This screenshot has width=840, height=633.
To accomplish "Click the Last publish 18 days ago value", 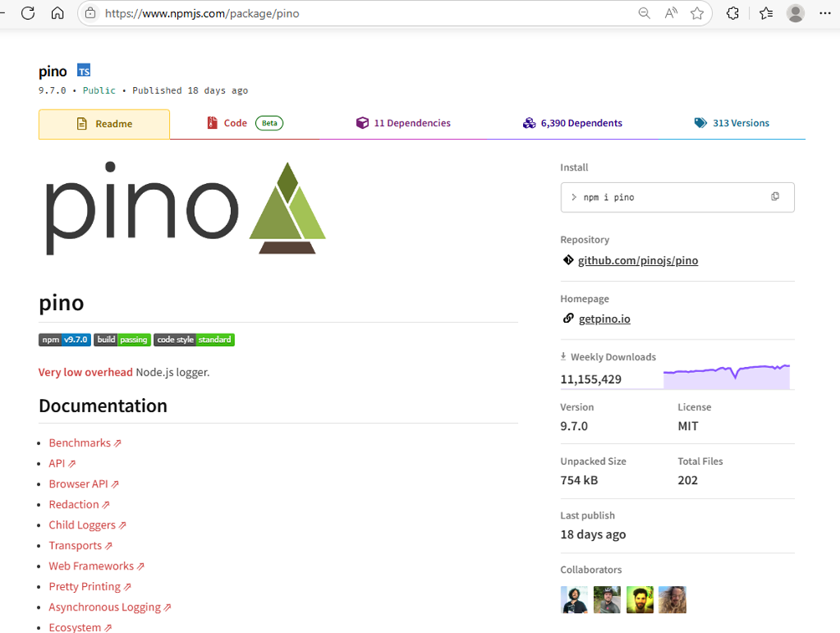I will pos(593,534).
